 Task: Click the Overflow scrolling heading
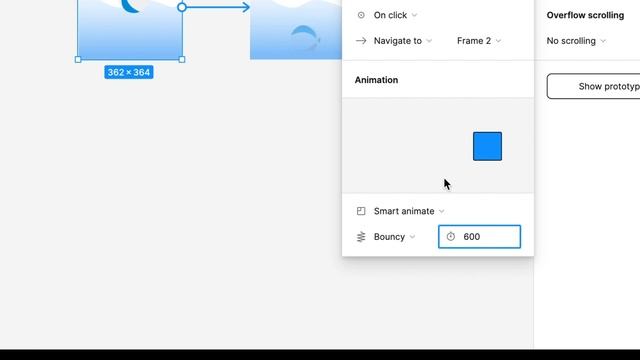pos(585,15)
